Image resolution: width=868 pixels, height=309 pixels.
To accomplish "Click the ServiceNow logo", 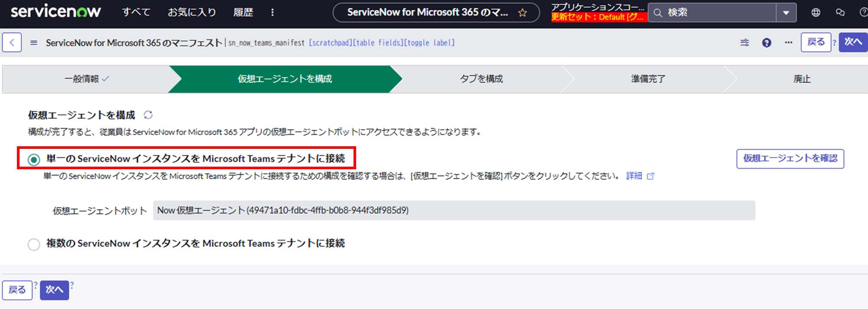I will [x=56, y=12].
